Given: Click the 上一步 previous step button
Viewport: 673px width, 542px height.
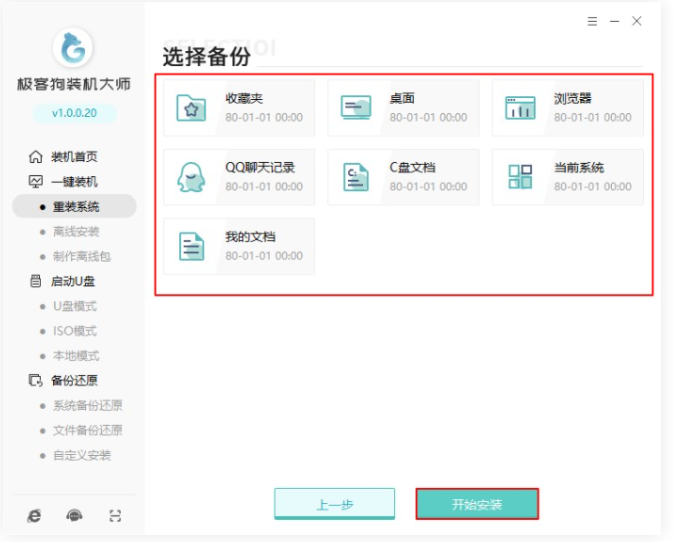Looking at the screenshot, I should coord(334,505).
